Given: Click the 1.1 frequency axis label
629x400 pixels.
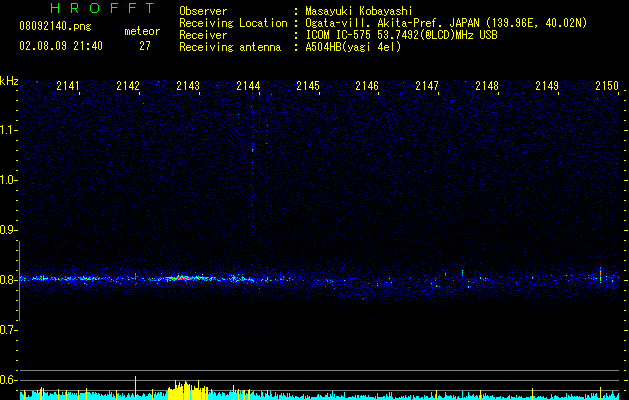Looking at the screenshot, I should [x=9, y=130].
